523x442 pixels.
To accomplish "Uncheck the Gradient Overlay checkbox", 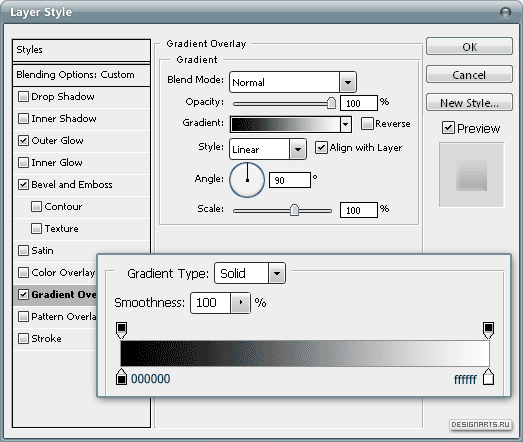I will (23, 295).
